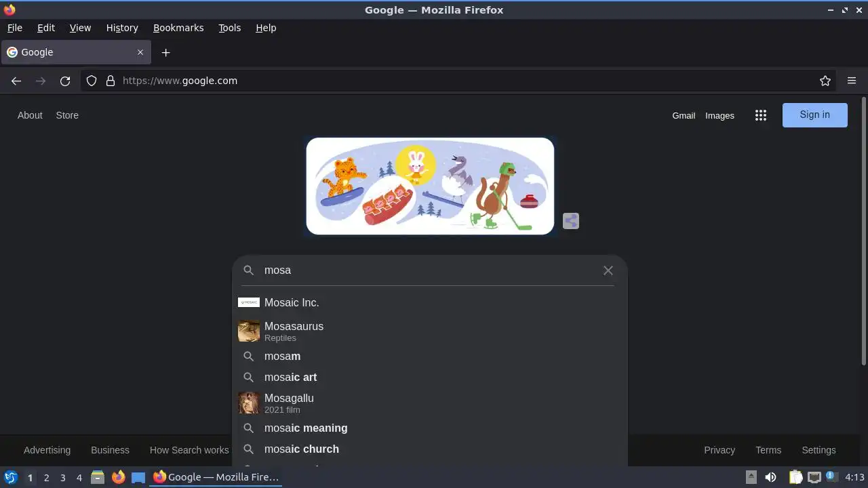Select the Mosagallu suggestion

pos(430,403)
